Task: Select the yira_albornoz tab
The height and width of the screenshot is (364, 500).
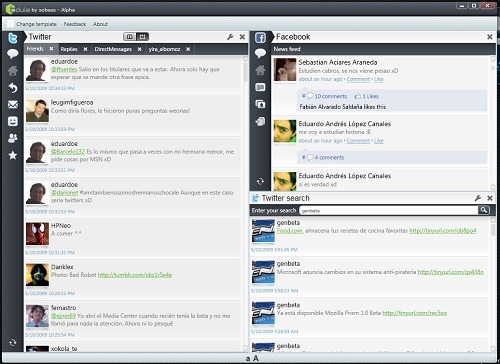Action: click(x=164, y=49)
